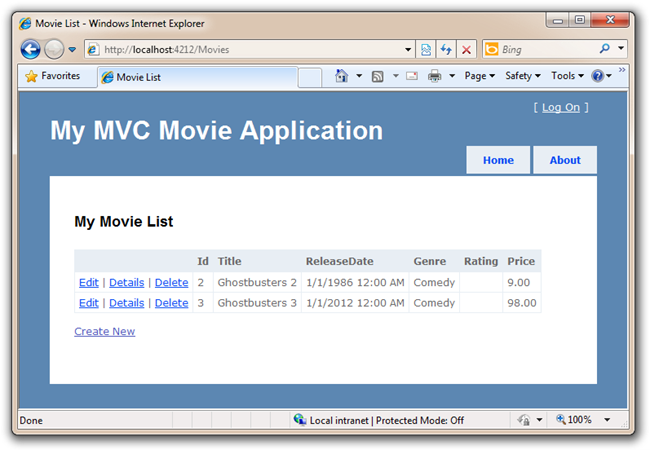
Task: Click Edit link for Ghostbusters 2
Action: point(88,283)
